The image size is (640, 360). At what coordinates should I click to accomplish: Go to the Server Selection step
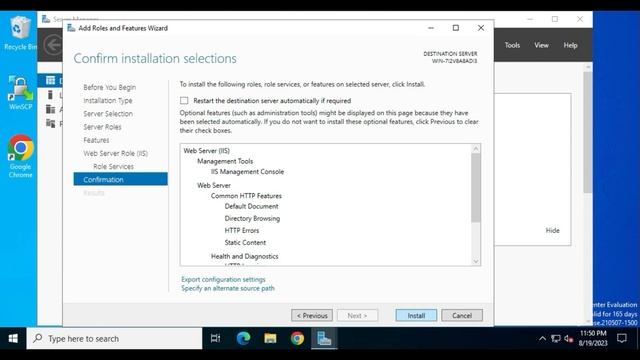108,113
